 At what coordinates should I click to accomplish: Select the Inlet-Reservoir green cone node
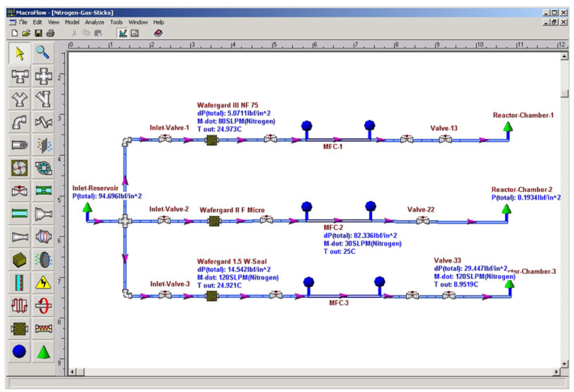coord(87,208)
